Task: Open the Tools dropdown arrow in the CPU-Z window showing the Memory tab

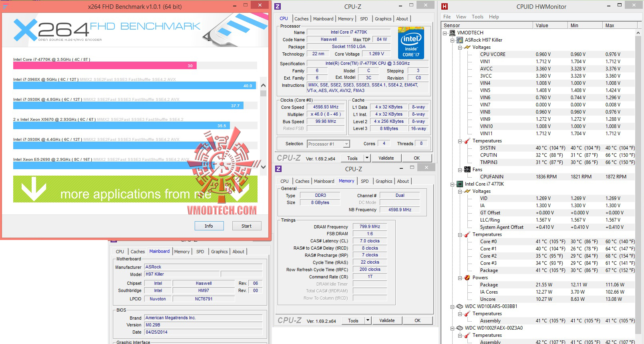Action: (x=368, y=320)
